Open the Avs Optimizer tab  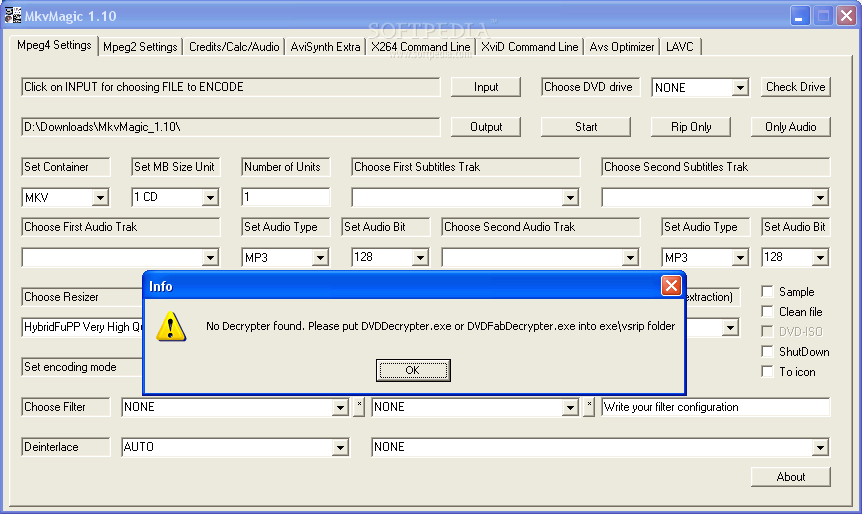tap(622, 47)
